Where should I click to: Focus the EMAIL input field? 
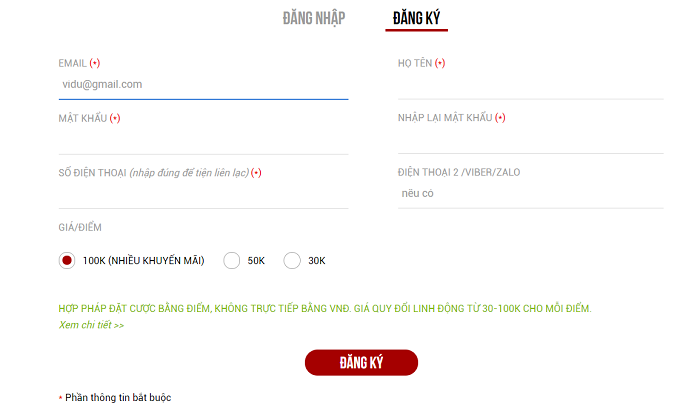[x=204, y=85]
